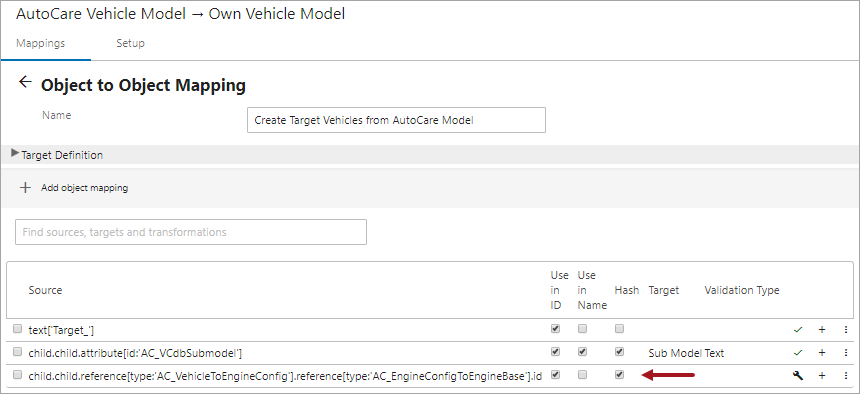Focus the Find sources, targets and transformations box
860x394 pixels.
(x=191, y=232)
